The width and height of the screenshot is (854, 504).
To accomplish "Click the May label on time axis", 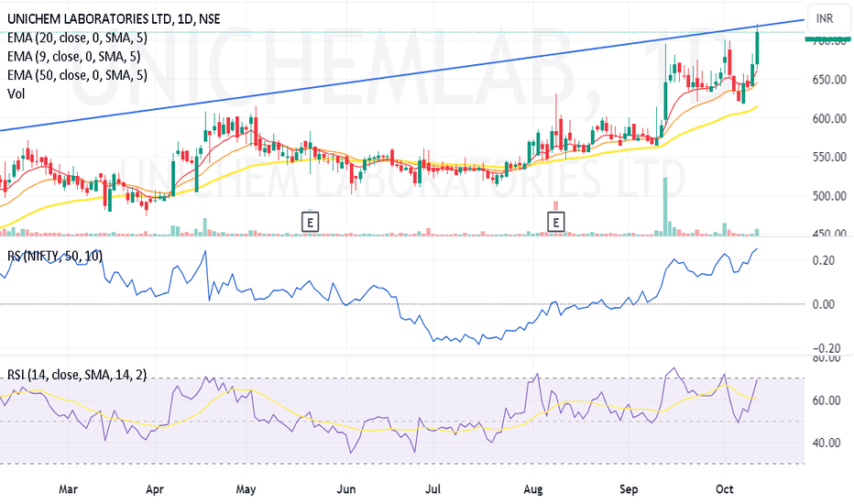I will (x=246, y=489).
